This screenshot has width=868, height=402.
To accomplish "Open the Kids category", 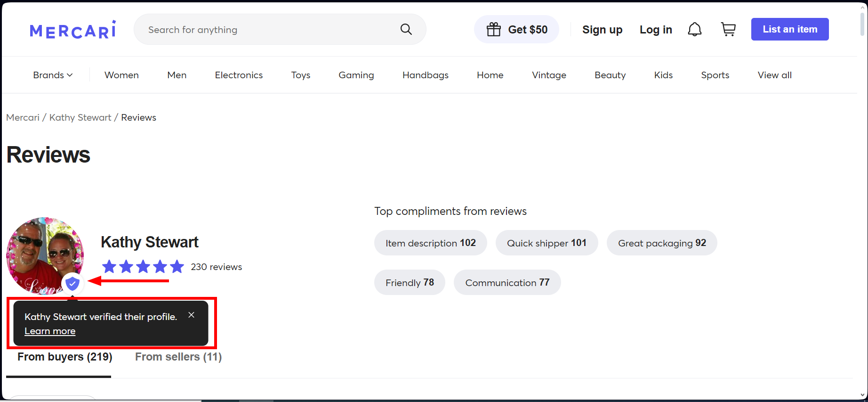I will pyautogui.click(x=663, y=75).
